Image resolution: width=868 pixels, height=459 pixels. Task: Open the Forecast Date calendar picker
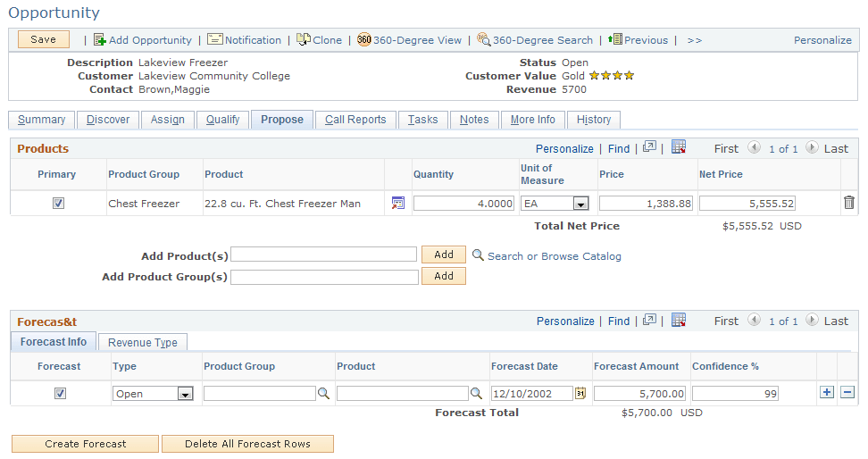coord(580,393)
